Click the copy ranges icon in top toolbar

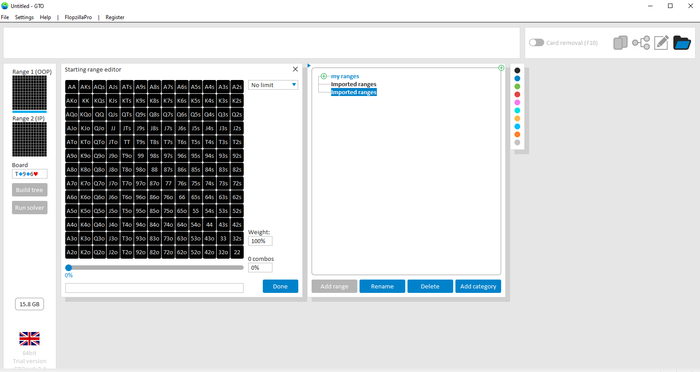point(620,43)
